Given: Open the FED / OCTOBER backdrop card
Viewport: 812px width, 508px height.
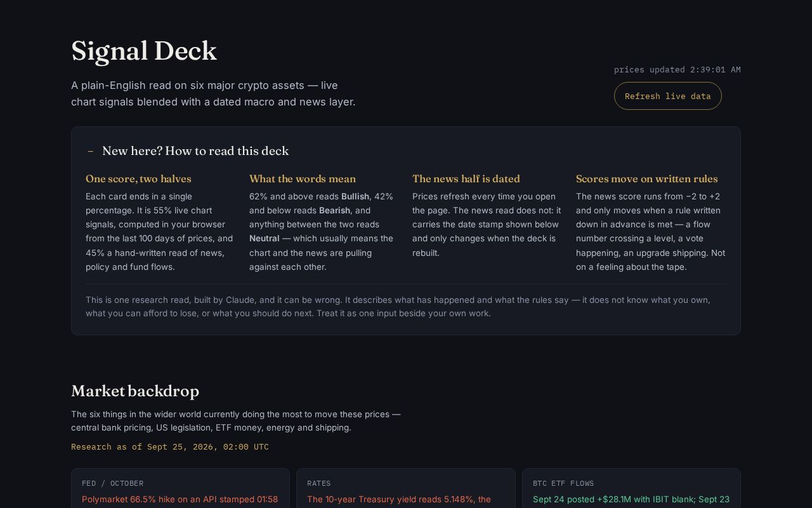Looking at the screenshot, I should (x=180, y=488).
